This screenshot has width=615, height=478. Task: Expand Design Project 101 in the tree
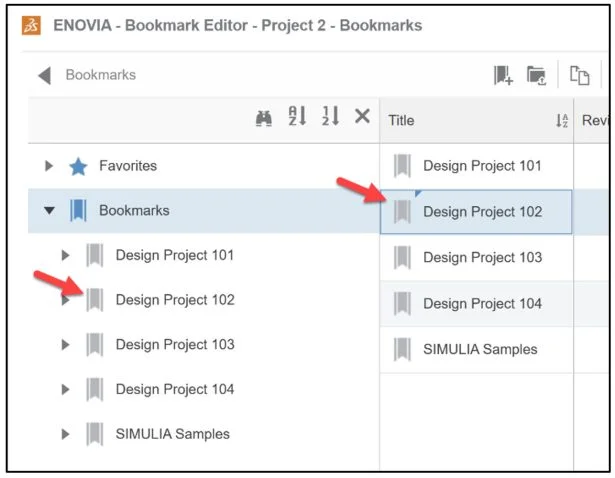click(x=66, y=256)
